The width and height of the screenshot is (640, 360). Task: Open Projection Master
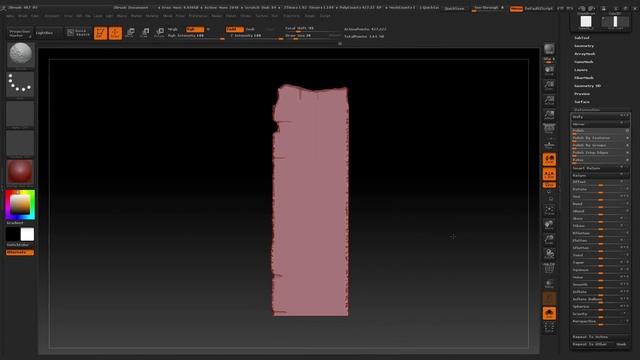20,33
